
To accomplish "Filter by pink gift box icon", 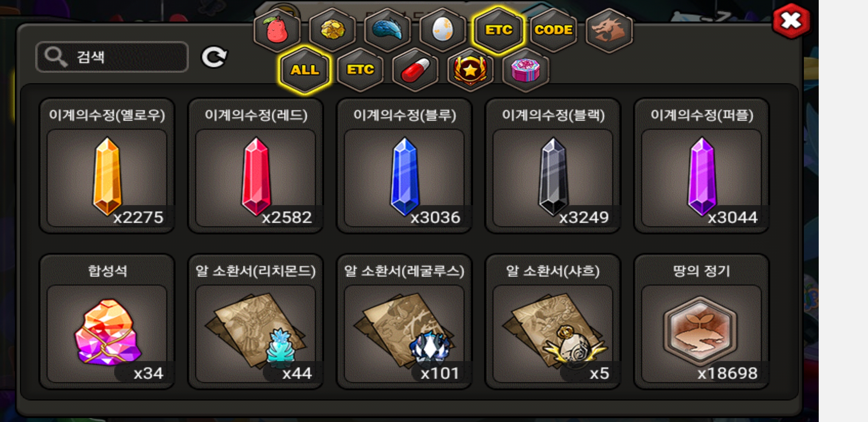I will (525, 70).
